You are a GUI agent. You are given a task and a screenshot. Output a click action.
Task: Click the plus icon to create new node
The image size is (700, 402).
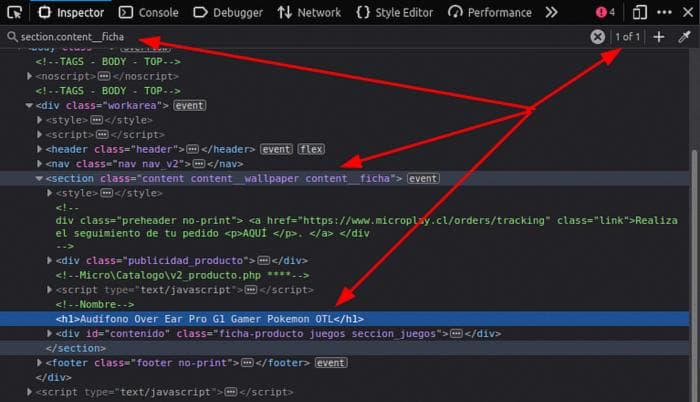(658, 37)
